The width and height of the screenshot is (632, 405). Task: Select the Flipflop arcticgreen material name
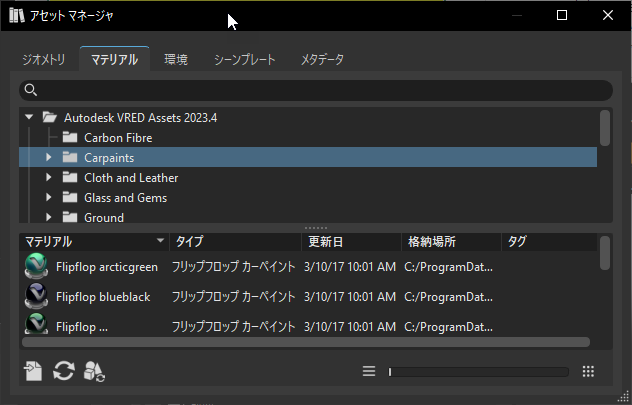[x=107, y=267]
